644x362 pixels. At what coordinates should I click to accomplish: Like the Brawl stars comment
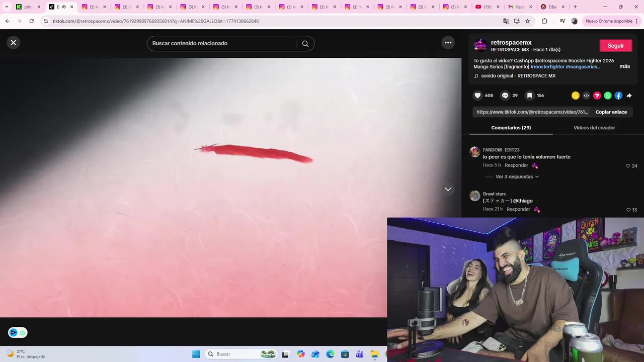pos(628,210)
